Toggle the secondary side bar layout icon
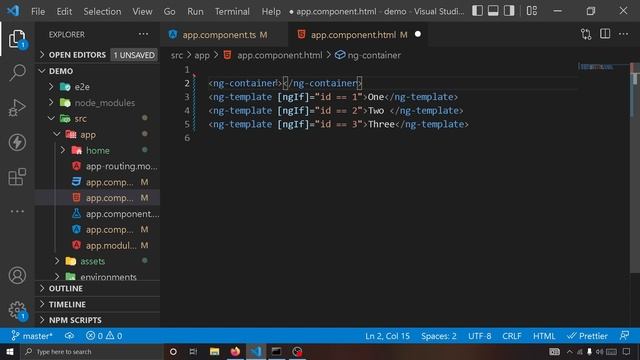The height and width of the screenshot is (360, 640). coord(509,11)
